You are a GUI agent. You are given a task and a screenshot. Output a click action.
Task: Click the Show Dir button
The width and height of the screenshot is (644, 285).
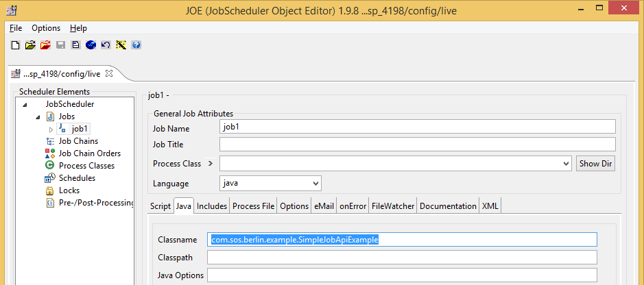click(595, 164)
